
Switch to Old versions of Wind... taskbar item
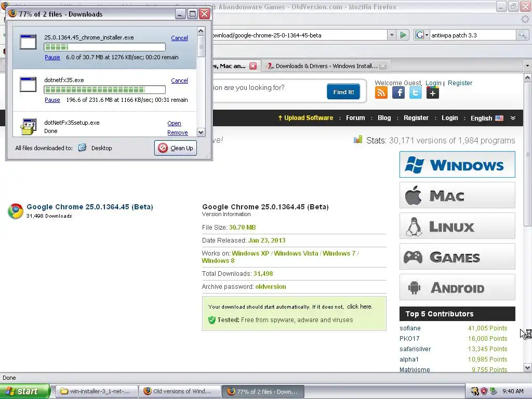(x=180, y=391)
